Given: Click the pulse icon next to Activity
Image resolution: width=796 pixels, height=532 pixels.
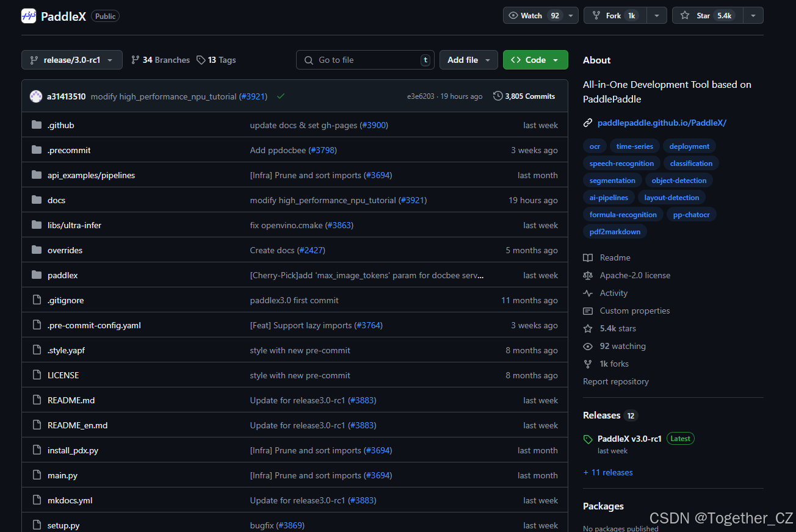Looking at the screenshot, I should point(588,293).
